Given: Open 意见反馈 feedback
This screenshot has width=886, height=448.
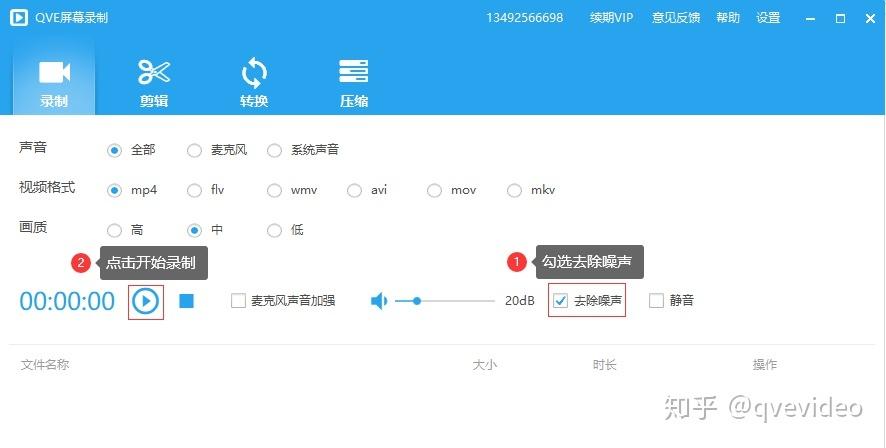Looking at the screenshot, I should (x=676, y=18).
